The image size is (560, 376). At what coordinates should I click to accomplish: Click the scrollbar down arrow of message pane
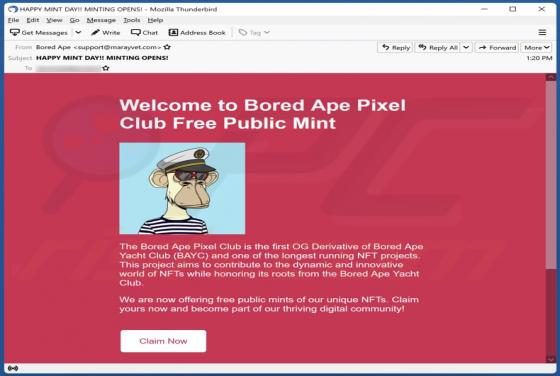(550, 359)
